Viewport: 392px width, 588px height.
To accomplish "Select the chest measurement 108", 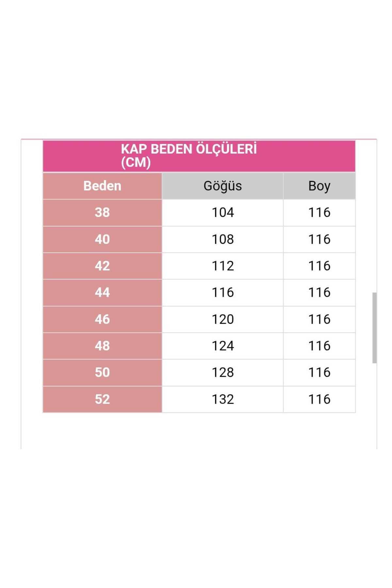I will click(x=223, y=239).
